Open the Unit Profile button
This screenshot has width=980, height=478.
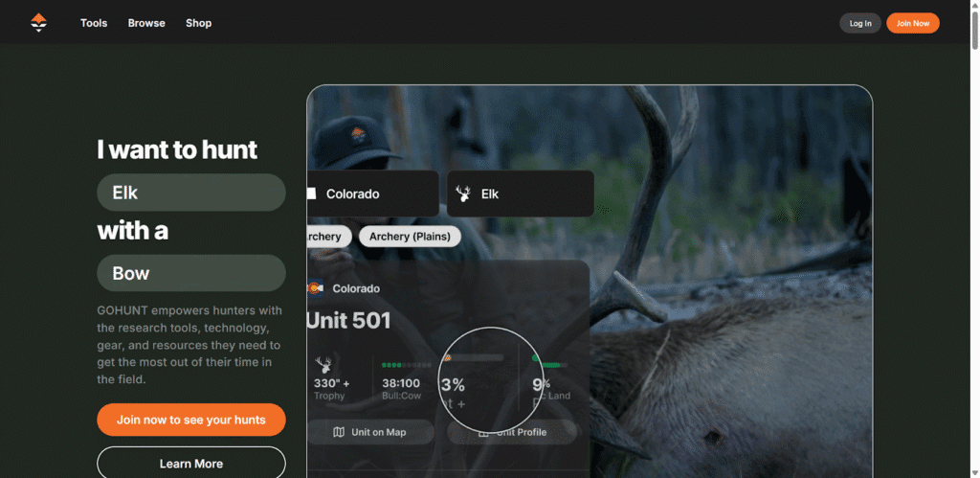coord(512,432)
